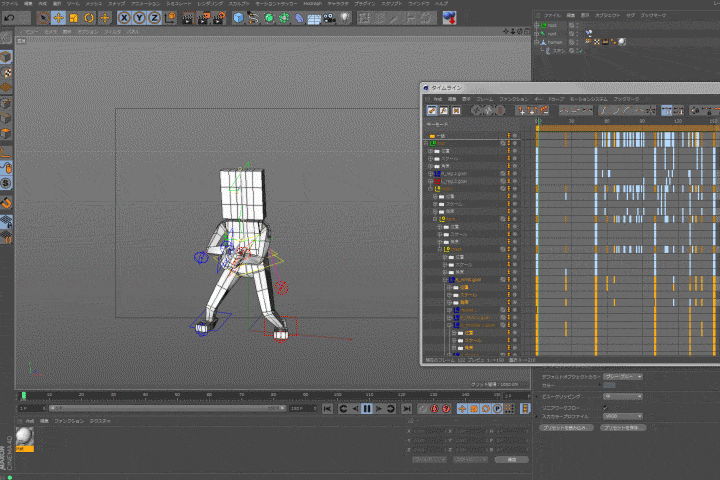This screenshot has height=480, width=720.
Task: Select the Live Selection tool
Action: coord(43,18)
